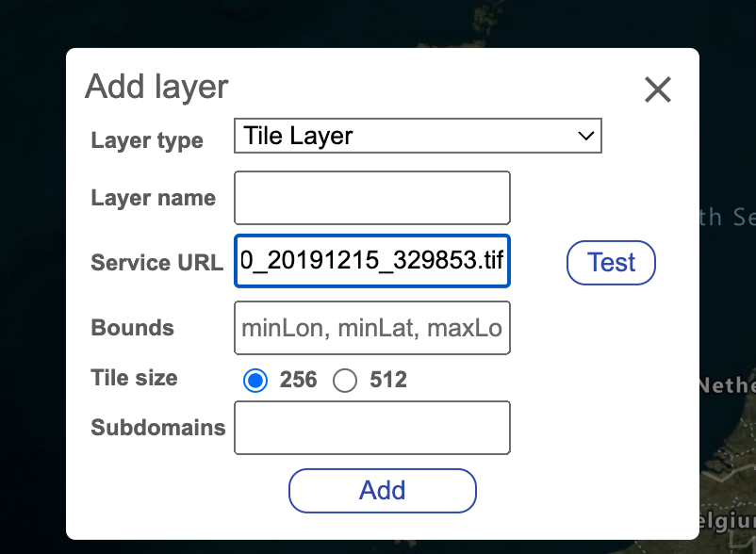Test the service URL
The height and width of the screenshot is (554, 756).
(611, 263)
